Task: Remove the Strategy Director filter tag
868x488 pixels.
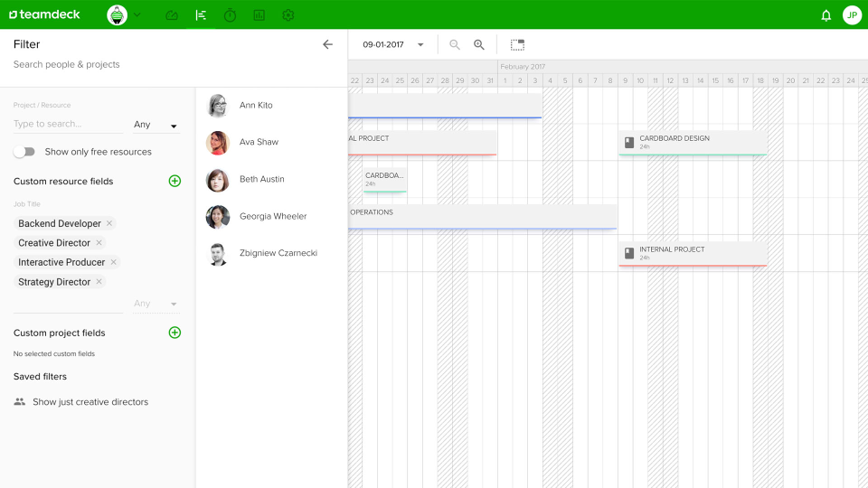Action: click(x=99, y=282)
